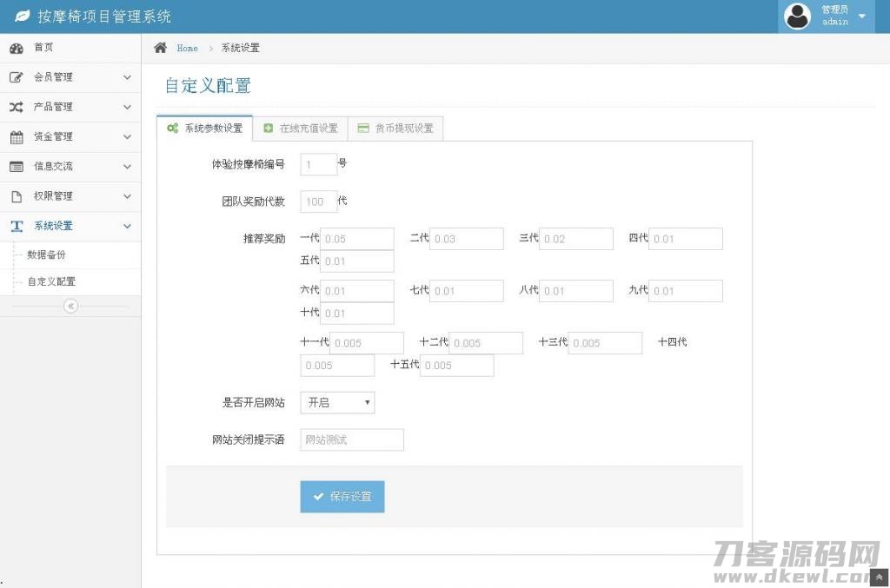Viewport: 890px width, 588px height.
Task: Collapse the sidebar with the arrow button
Action: pyautogui.click(x=70, y=306)
